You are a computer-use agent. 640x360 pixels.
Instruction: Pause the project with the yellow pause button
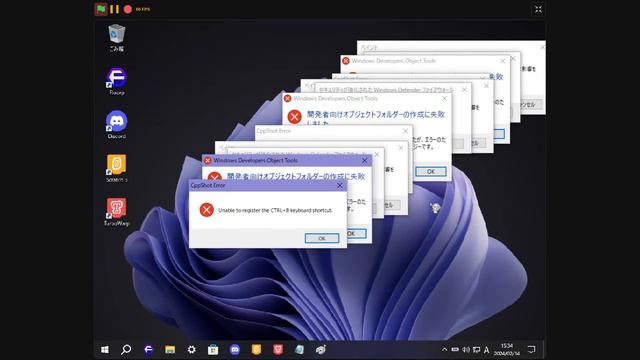(x=114, y=9)
